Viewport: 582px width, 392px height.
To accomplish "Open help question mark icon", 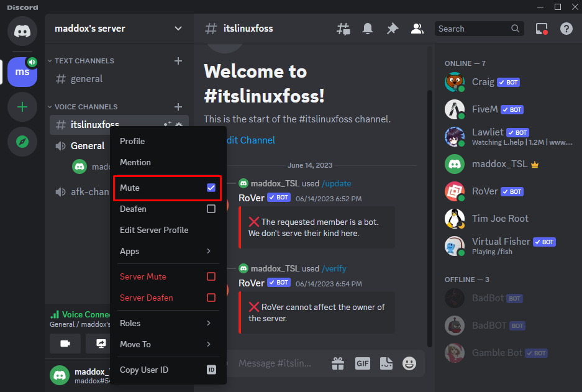I will [x=566, y=29].
